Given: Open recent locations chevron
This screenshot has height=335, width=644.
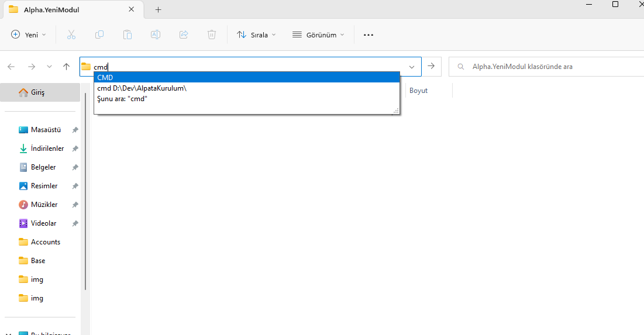Looking at the screenshot, I should 49,67.
